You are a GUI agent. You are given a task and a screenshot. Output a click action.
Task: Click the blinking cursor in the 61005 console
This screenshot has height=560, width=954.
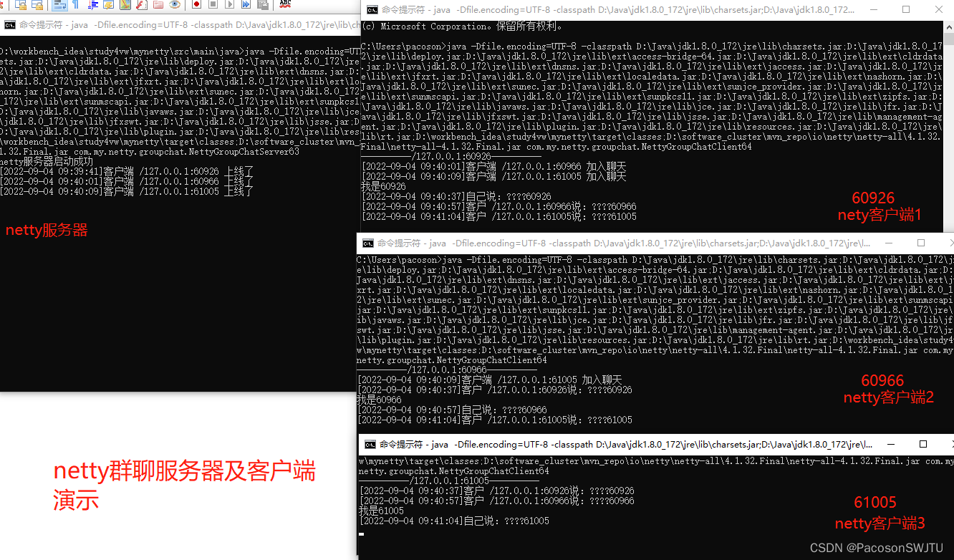coord(363,534)
